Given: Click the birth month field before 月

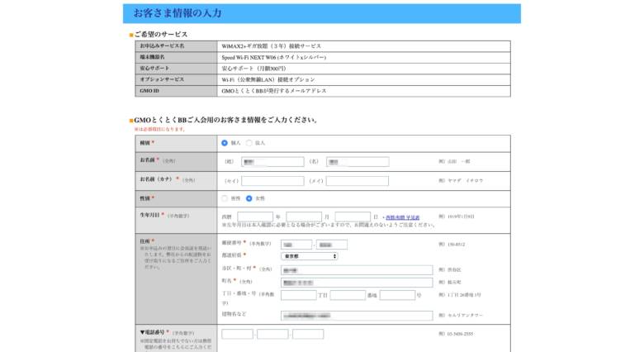Looking at the screenshot, I should point(304,216).
